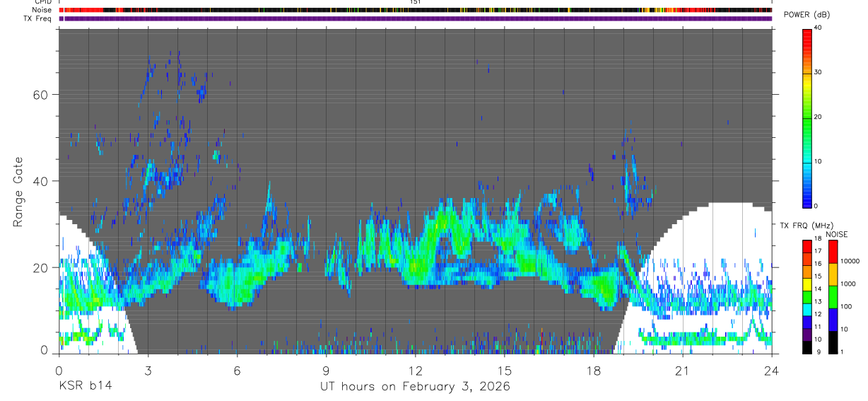Click the NOISE legend color bar
The image size is (868, 401).
click(833, 297)
